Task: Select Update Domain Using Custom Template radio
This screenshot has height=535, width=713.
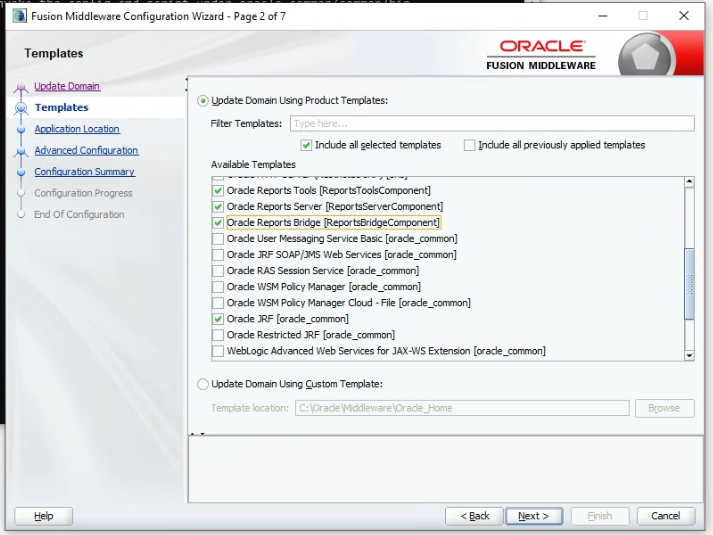Action: pyautogui.click(x=203, y=384)
